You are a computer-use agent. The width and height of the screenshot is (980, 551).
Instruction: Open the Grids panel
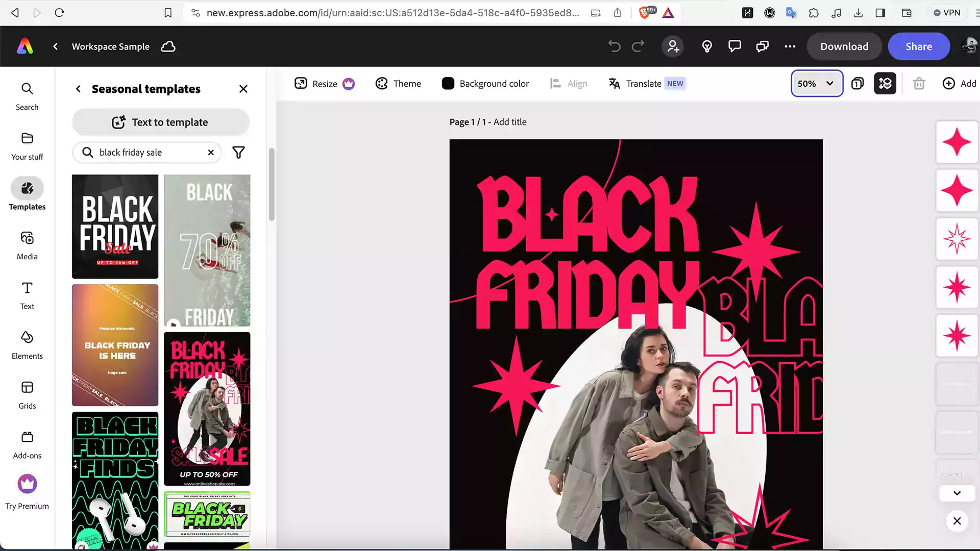tap(27, 395)
